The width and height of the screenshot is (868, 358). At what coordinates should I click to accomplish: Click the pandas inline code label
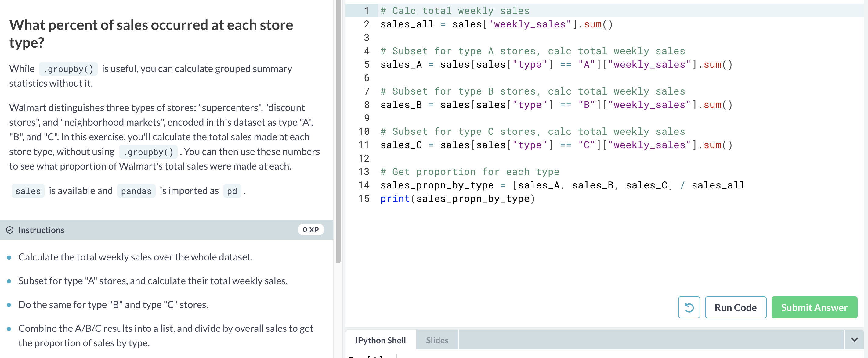[136, 191]
